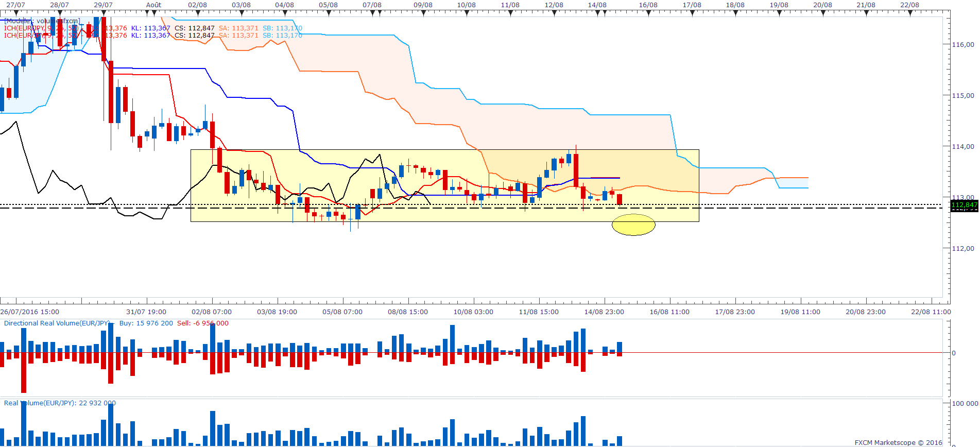Click the 0 level on directional volume scale
980x447 pixels.
click(x=954, y=353)
